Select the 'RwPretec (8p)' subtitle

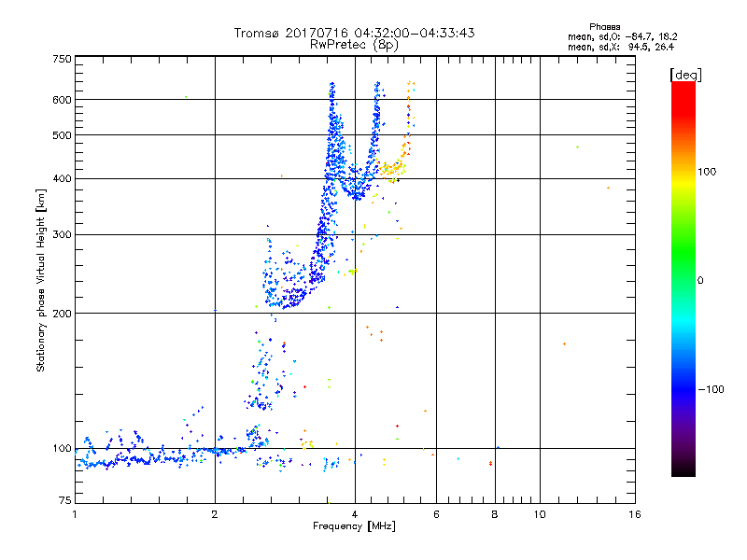point(354,45)
